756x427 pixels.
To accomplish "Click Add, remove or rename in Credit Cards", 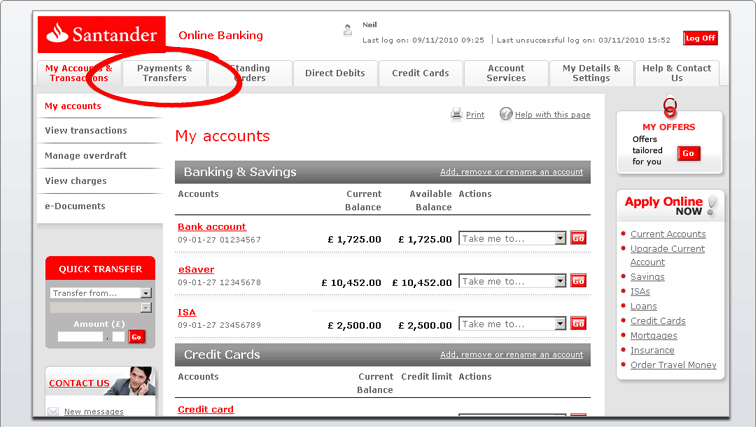I will 512,355.
